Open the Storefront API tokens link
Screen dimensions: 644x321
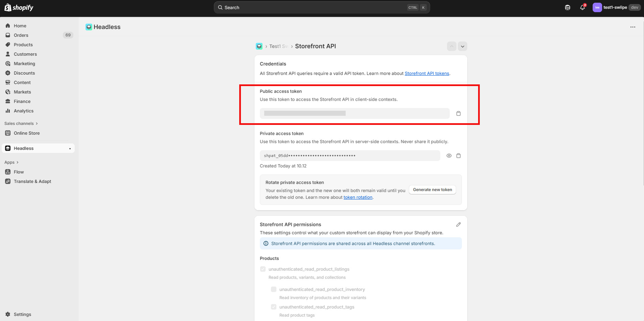pyautogui.click(x=427, y=73)
